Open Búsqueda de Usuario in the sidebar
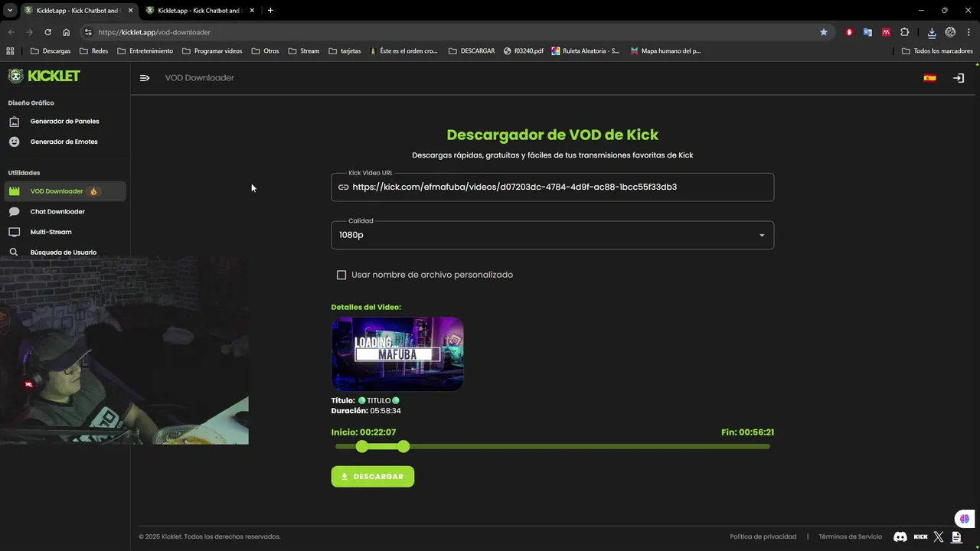 (x=65, y=253)
